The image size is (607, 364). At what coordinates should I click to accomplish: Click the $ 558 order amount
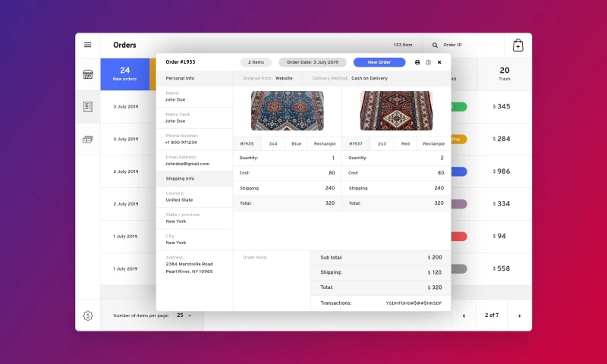click(x=502, y=268)
